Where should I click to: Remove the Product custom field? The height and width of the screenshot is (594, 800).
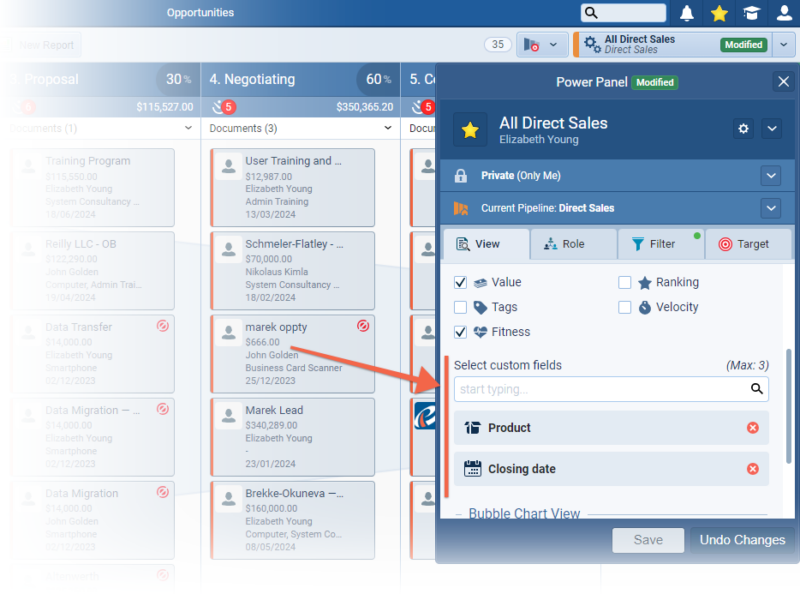click(x=752, y=428)
